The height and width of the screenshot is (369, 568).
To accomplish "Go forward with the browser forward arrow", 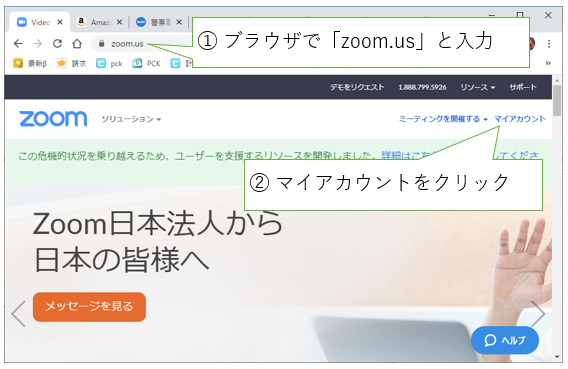I will 38,44.
